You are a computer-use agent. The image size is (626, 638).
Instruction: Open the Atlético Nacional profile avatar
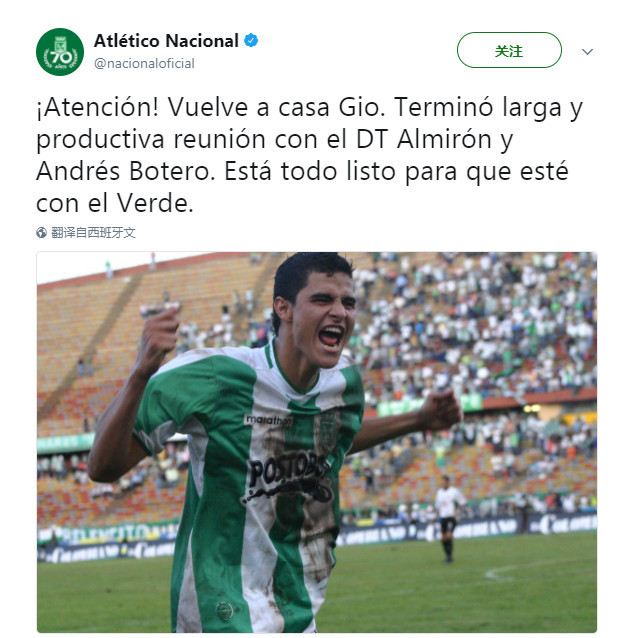click(x=60, y=52)
